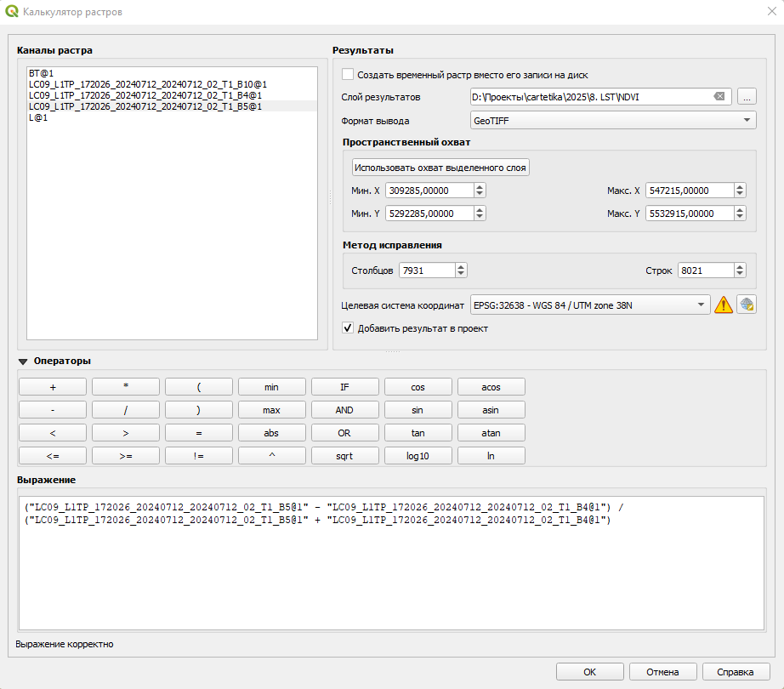Open the coordinate system selector globe icon
The width and height of the screenshot is (784, 689).
coord(747,305)
